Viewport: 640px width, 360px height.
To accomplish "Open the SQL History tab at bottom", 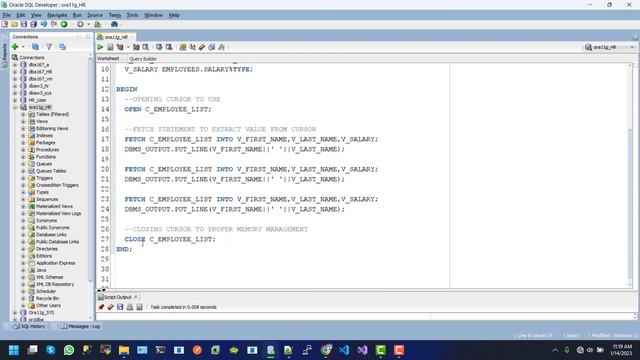I will (x=29, y=327).
